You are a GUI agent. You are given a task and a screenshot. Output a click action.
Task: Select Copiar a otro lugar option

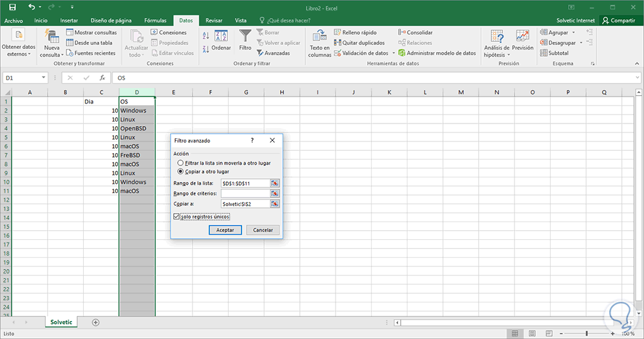click(x=180, y=172)
